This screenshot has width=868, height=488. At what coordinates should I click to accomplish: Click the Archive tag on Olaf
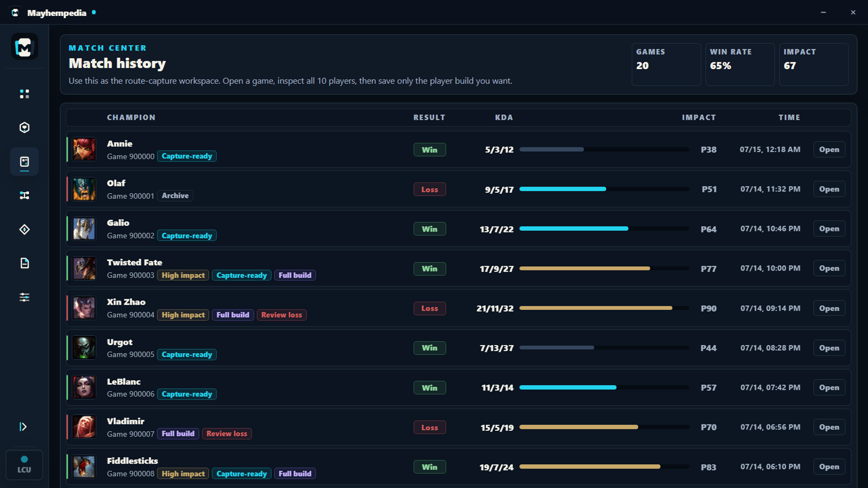pyautogui.click(x=175, y=196)
